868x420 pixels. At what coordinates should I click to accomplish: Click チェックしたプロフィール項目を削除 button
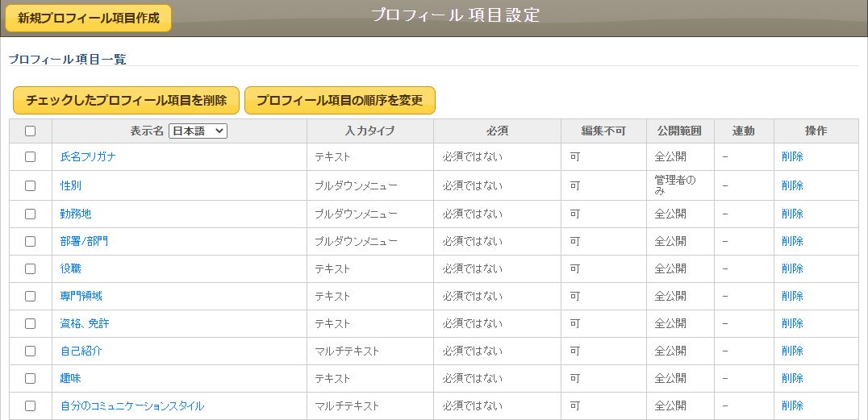point(126,100)
